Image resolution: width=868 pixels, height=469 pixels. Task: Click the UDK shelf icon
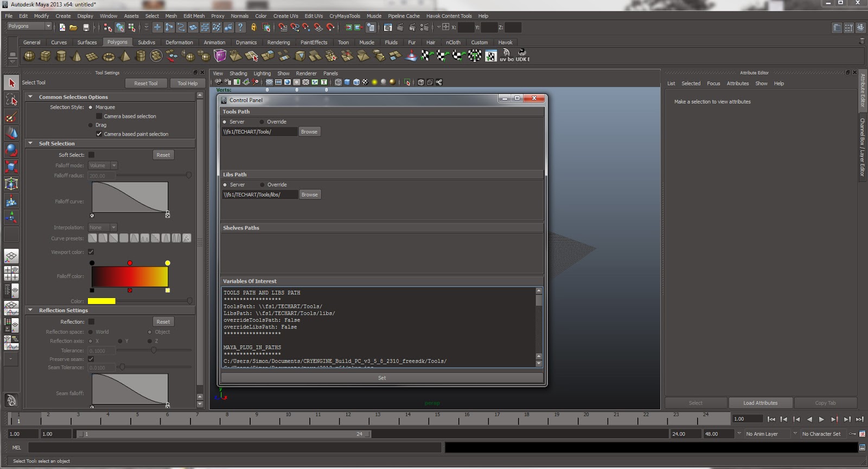tap(522, 55)
